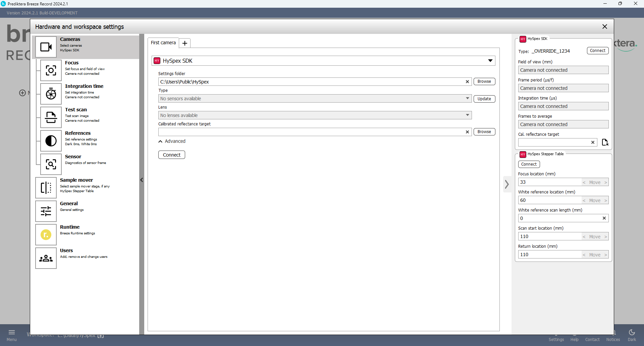Screen dimensions: 644x346
Task: Click the Focus location input field
Action: tap(549, 182)
